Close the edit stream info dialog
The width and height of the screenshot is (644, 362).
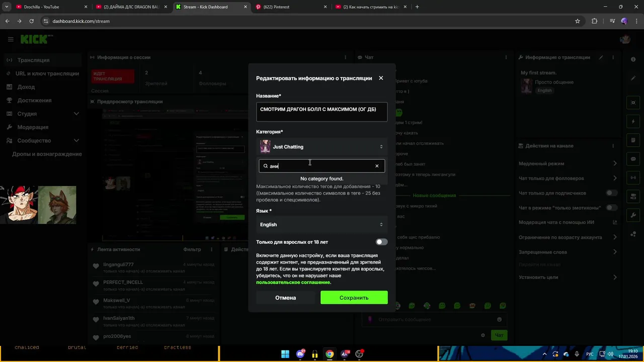point(381,78)
